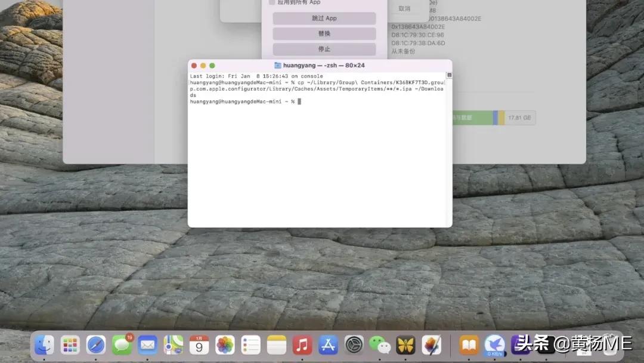Open Safari from the Dock

pyautogui.click(x=96, y=345)
